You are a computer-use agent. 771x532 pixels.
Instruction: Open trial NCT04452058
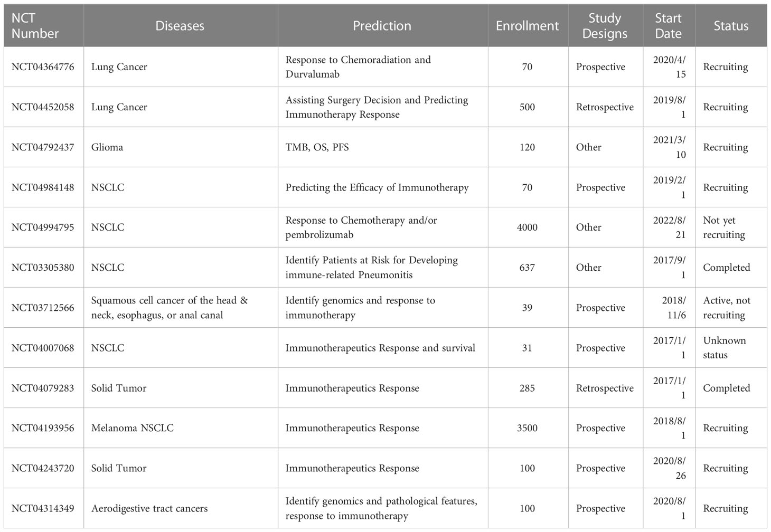tap(43, 107)
